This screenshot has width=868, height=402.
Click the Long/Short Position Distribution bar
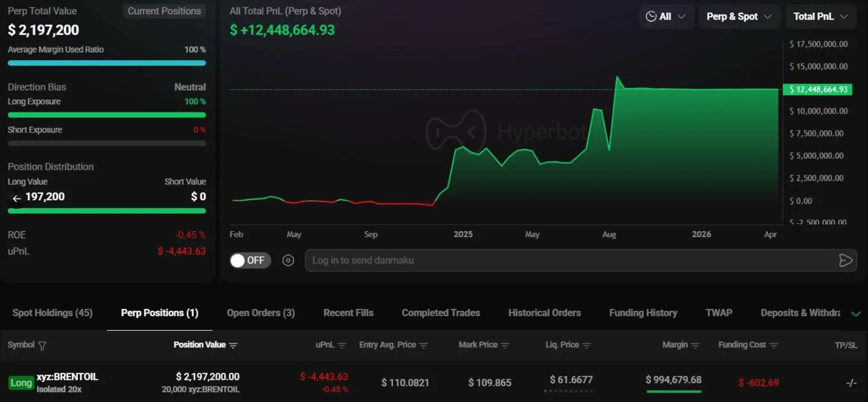(107, 211)
